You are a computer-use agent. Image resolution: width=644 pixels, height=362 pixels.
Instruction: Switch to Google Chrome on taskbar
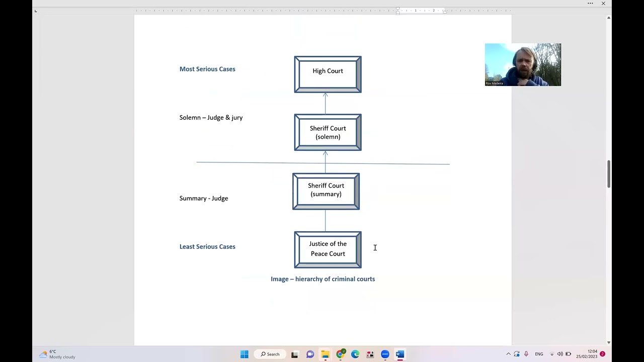(340, 354)
